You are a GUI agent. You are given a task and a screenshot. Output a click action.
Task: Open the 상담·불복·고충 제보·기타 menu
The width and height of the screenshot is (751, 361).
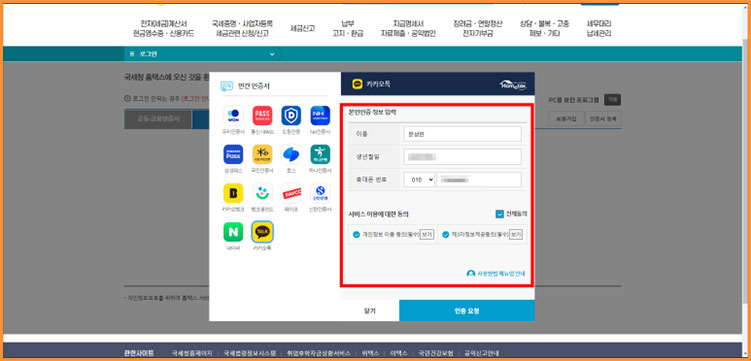click(545, 28)
